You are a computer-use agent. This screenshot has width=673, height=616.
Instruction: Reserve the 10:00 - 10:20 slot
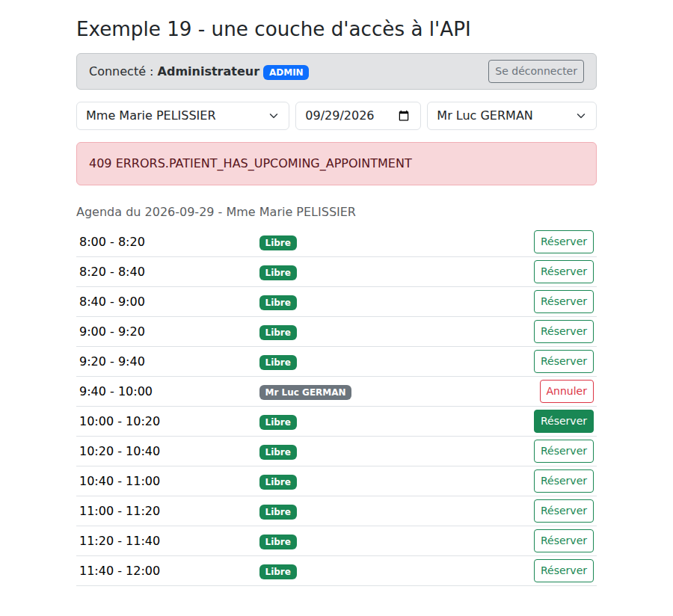(x=564, y=421)
